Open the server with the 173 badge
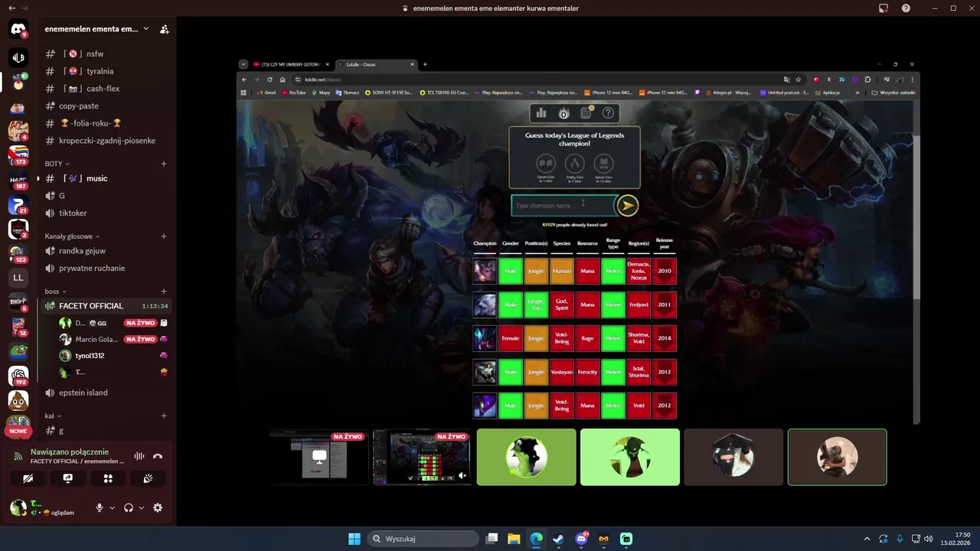 tap(18, 155)
